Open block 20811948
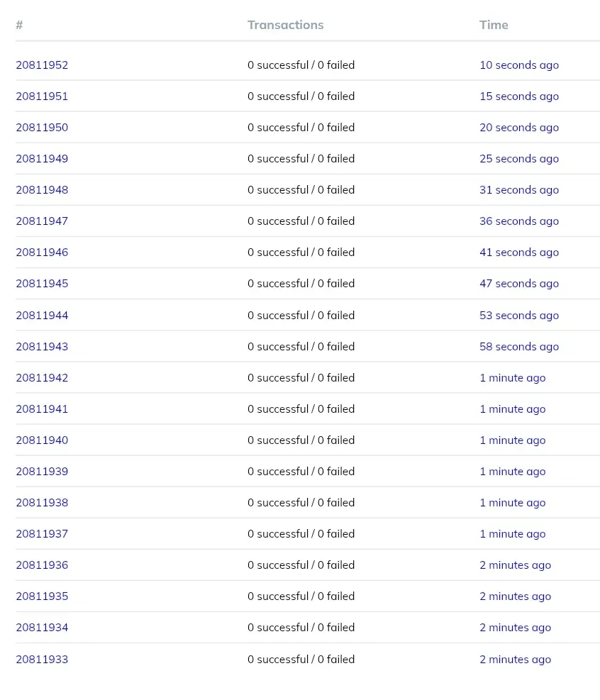Viewport: 600px width, 700px height. click(42, 190)
